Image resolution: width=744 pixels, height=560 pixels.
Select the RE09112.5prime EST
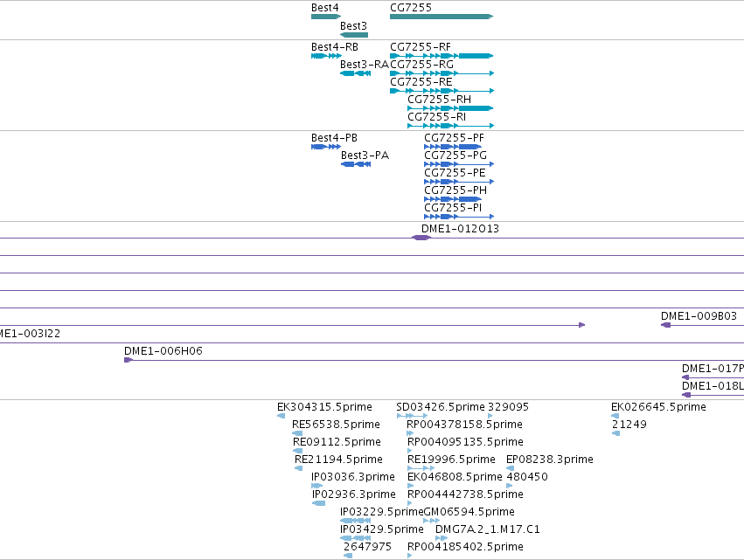[x=297, y=451]
